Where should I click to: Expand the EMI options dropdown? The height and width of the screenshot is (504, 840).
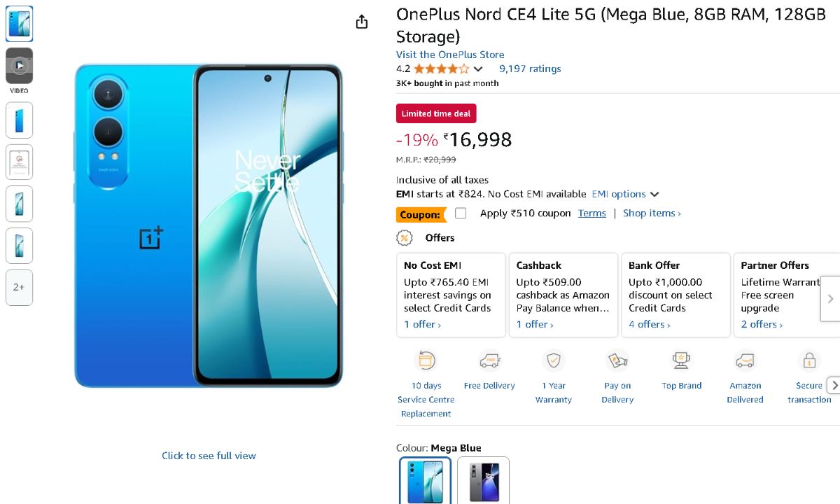pyautogui.click(x=625, y=195)
